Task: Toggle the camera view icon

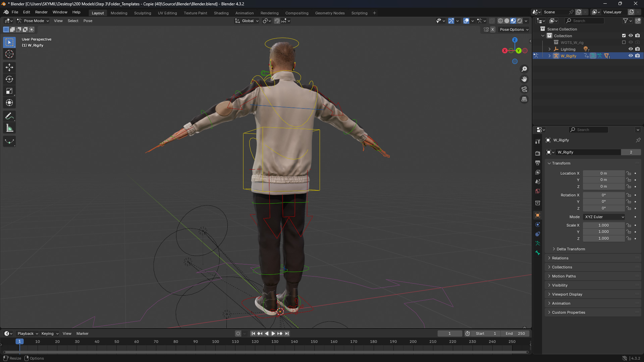Action: point(524,89)
